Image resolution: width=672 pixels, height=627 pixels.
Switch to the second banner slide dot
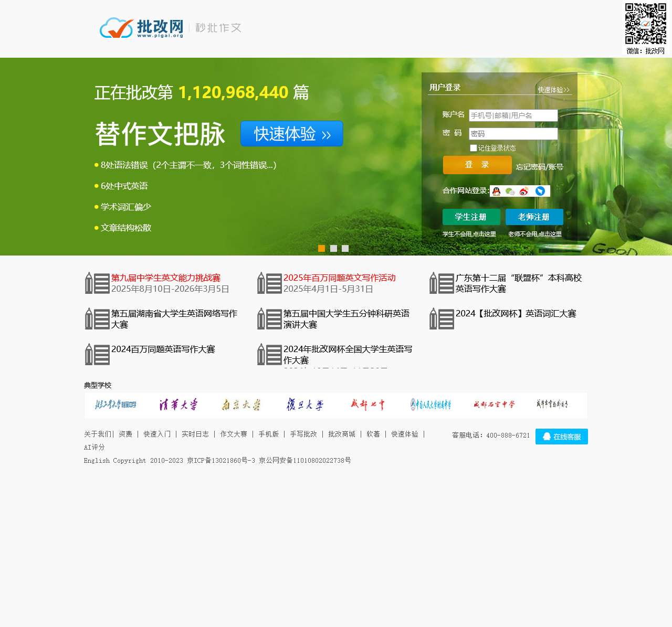(334, 249)
